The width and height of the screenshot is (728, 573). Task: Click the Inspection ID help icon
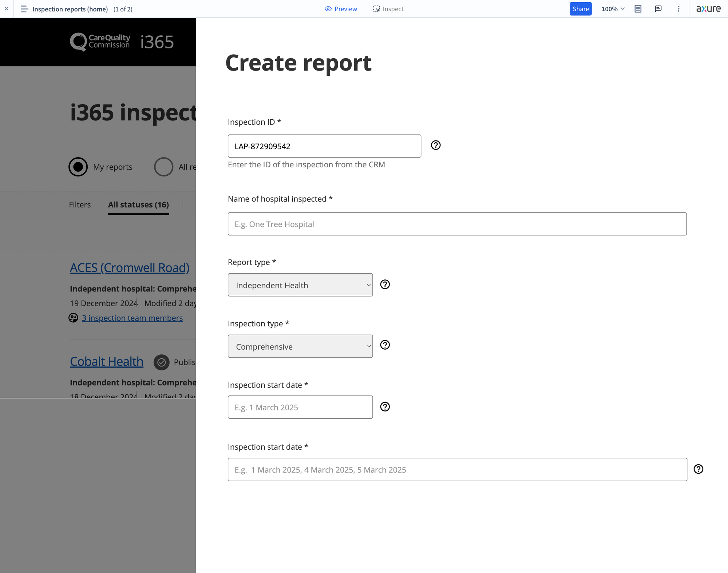(x=436, y=145)
